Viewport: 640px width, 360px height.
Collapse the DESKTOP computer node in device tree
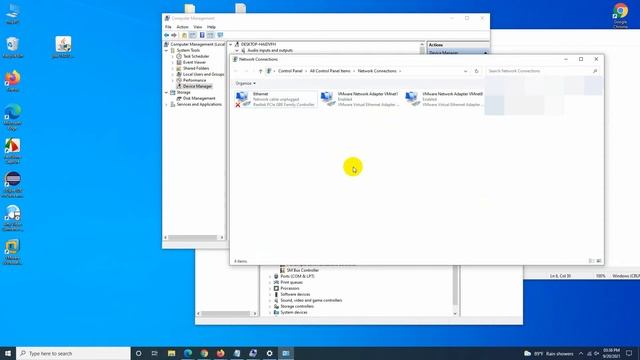(231, 44)
